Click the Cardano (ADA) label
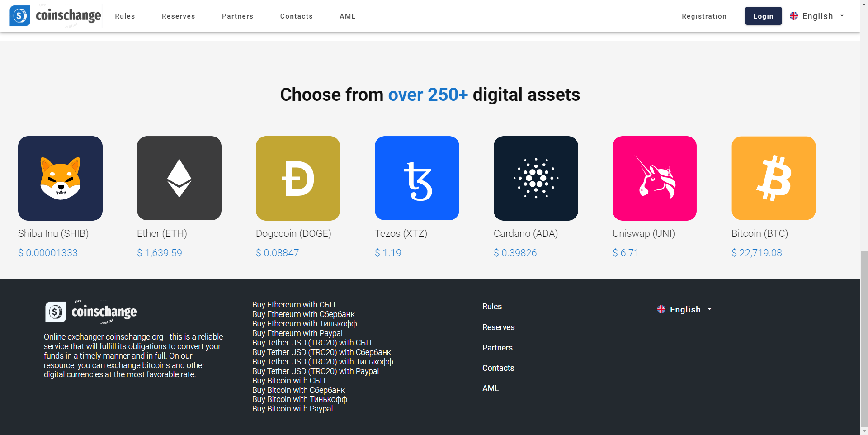 pos(526,234)
